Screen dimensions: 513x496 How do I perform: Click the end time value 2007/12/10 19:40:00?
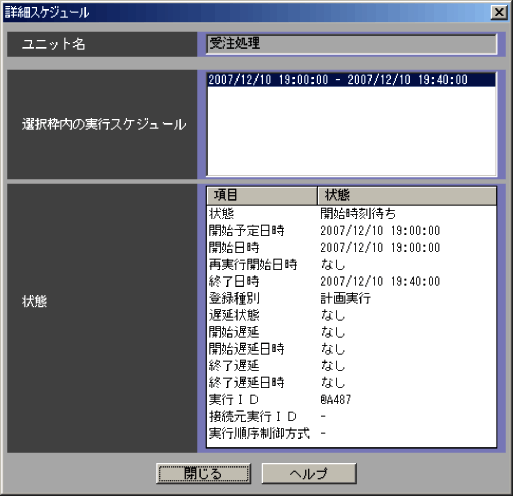point(380,281)
